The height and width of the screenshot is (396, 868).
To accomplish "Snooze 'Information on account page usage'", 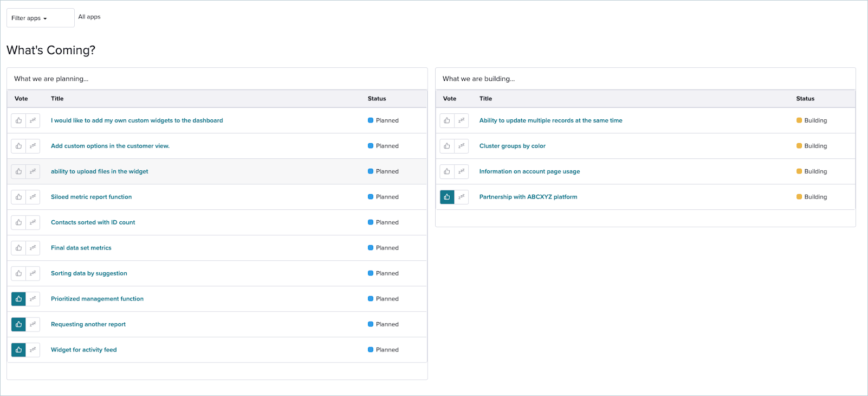I will (x=461, y=171).
